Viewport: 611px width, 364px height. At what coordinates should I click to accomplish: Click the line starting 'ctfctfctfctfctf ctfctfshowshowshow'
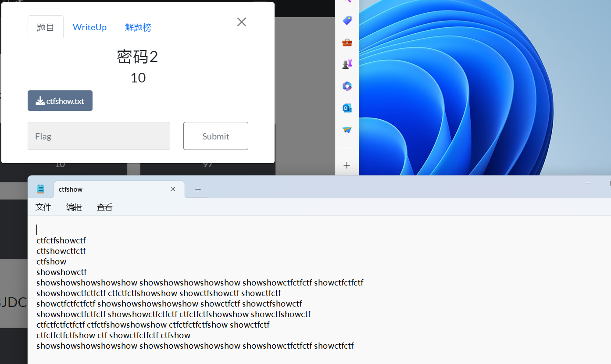(x=153, y=325)
